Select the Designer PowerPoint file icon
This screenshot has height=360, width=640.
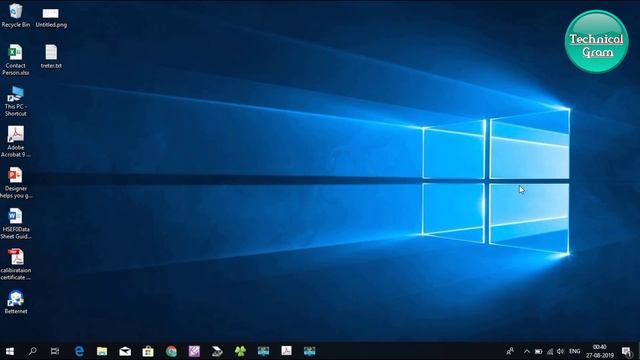(x=16, y=183)
